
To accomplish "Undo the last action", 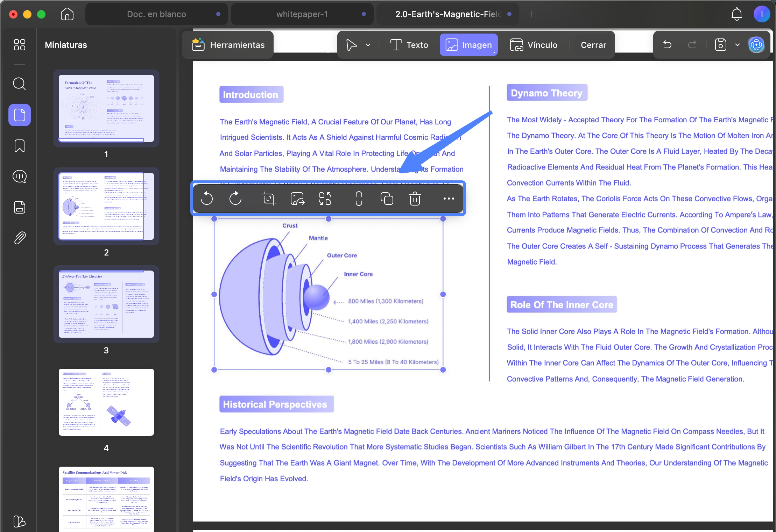I will (667, 45).
